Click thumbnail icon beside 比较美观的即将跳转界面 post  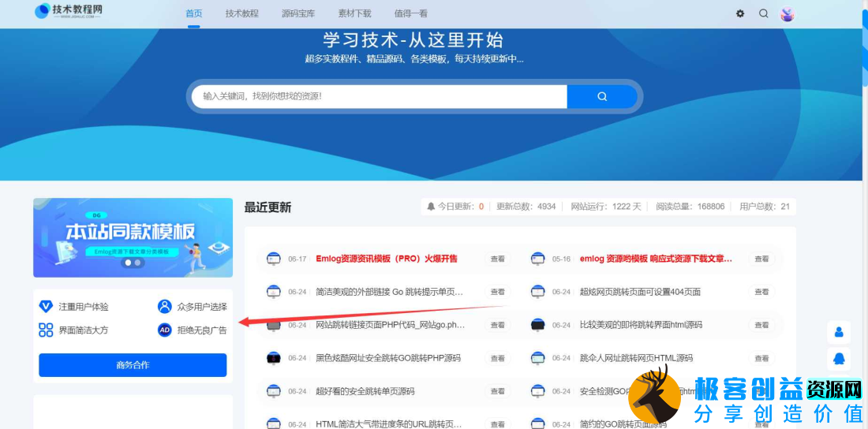pos(537,325)
